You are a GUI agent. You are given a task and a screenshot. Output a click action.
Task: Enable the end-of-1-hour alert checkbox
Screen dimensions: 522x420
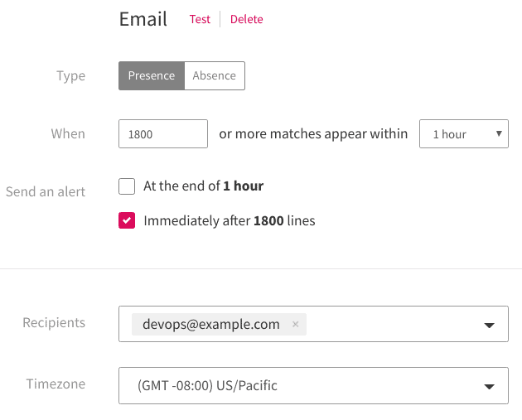(127, 186)
